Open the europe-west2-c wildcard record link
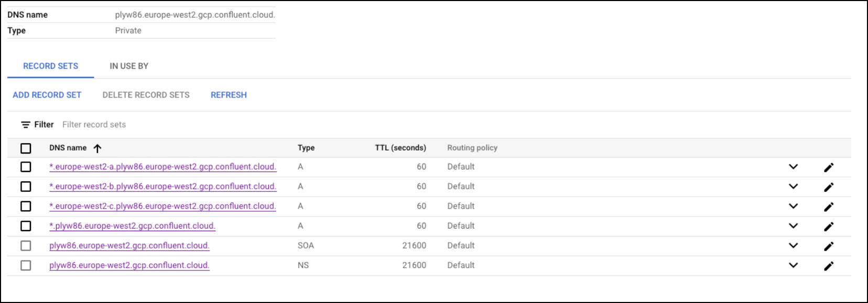 coord(162,206)
